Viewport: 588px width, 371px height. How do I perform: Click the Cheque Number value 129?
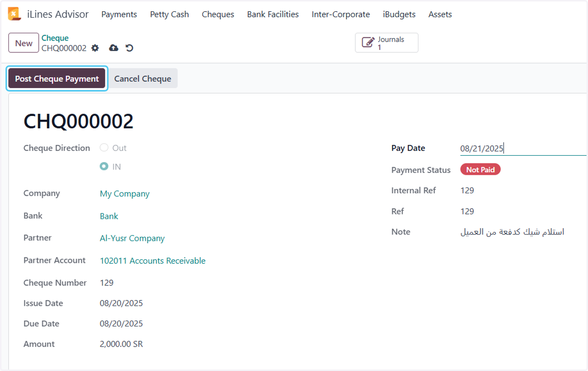(x=106, y=283)
